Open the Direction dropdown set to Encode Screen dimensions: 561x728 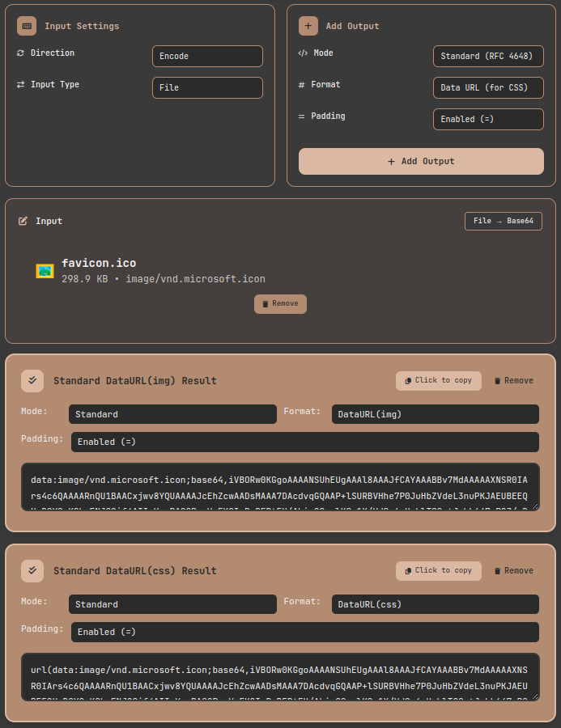tap(207, 56)
